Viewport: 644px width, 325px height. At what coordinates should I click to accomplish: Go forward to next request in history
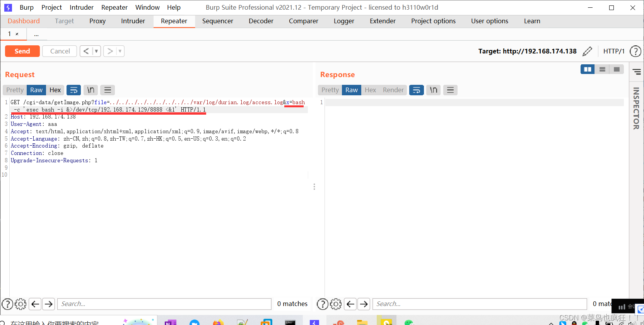point(110,51)
